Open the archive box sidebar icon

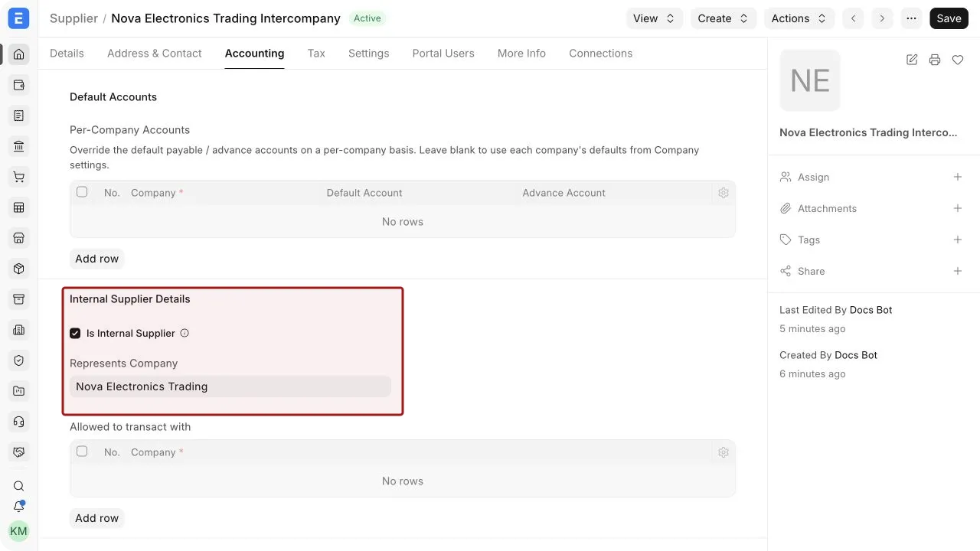(x=19, y=299)
